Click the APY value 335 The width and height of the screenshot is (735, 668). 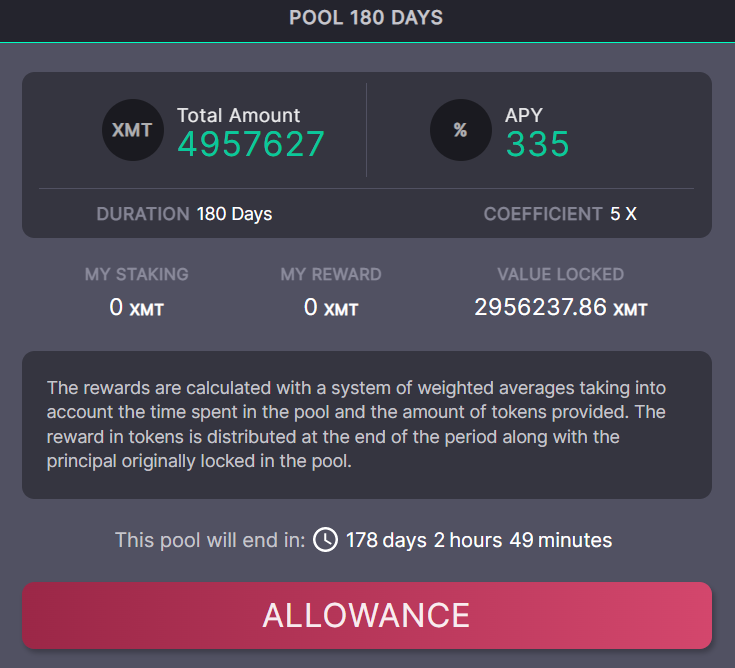tap(537, 145)
